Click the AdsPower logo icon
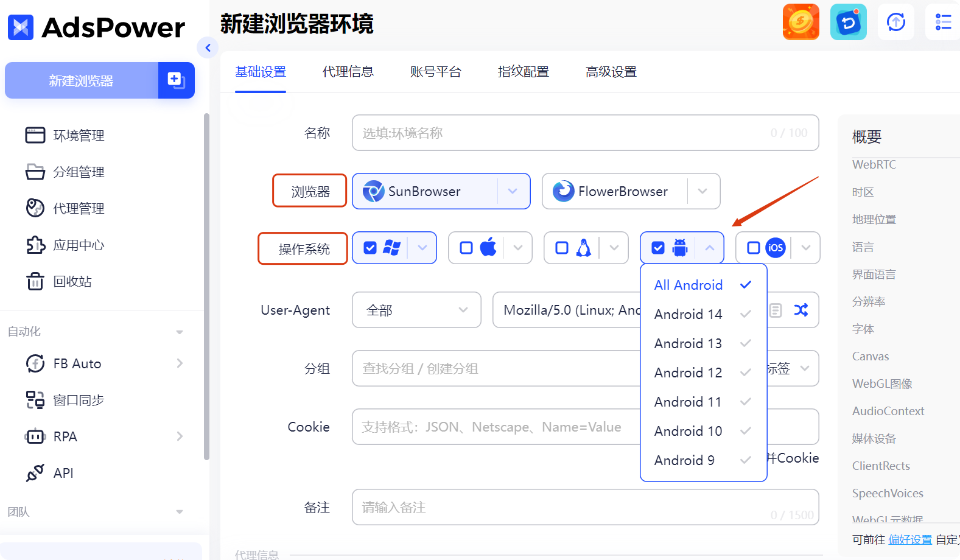This screenshot has height=560, width=960. 21,27
